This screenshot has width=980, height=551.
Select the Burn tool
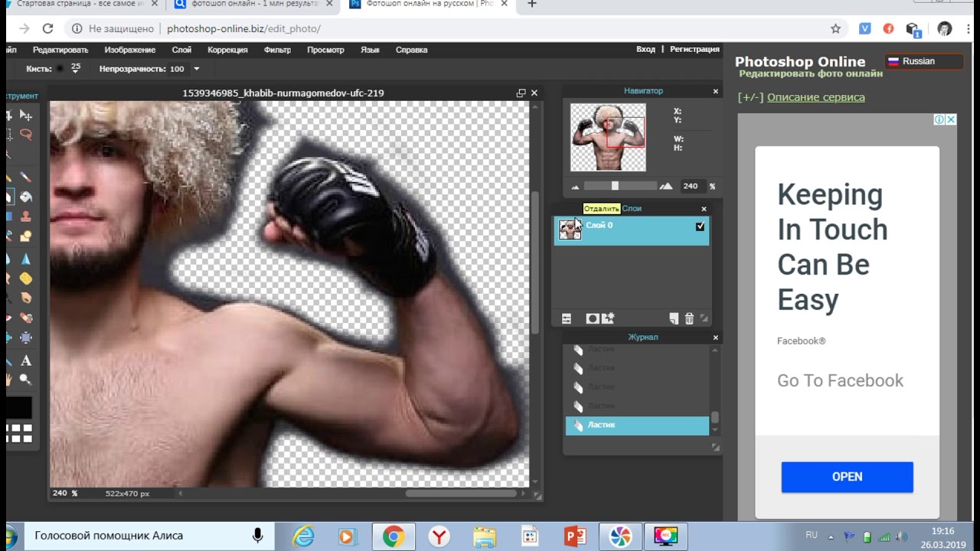25,298
